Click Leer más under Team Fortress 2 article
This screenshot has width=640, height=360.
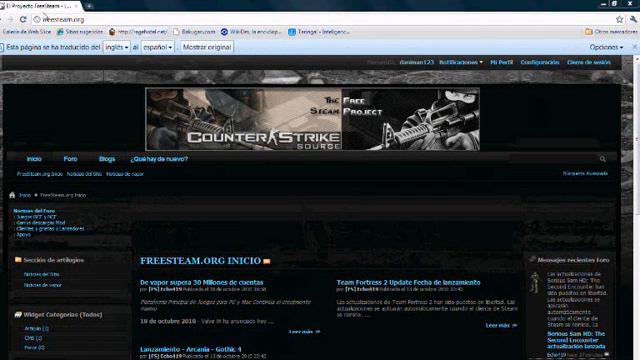click(501, 325)
